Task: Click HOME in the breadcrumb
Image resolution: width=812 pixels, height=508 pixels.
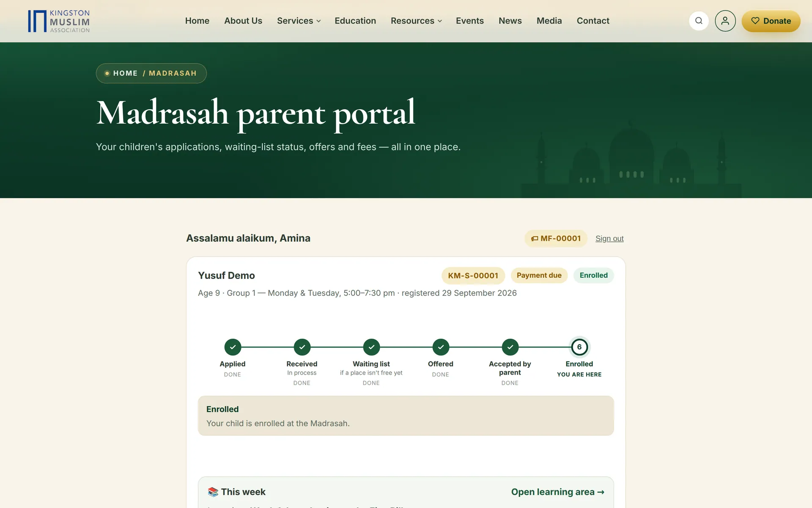Action: 125,73
